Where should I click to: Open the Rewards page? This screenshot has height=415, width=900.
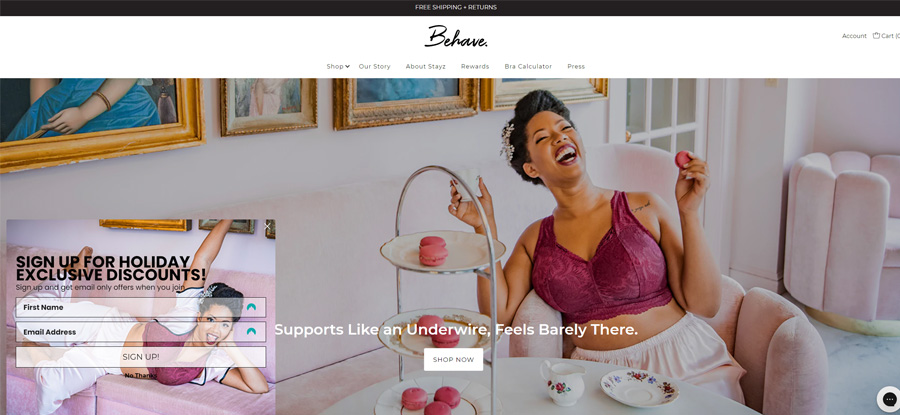475,67
